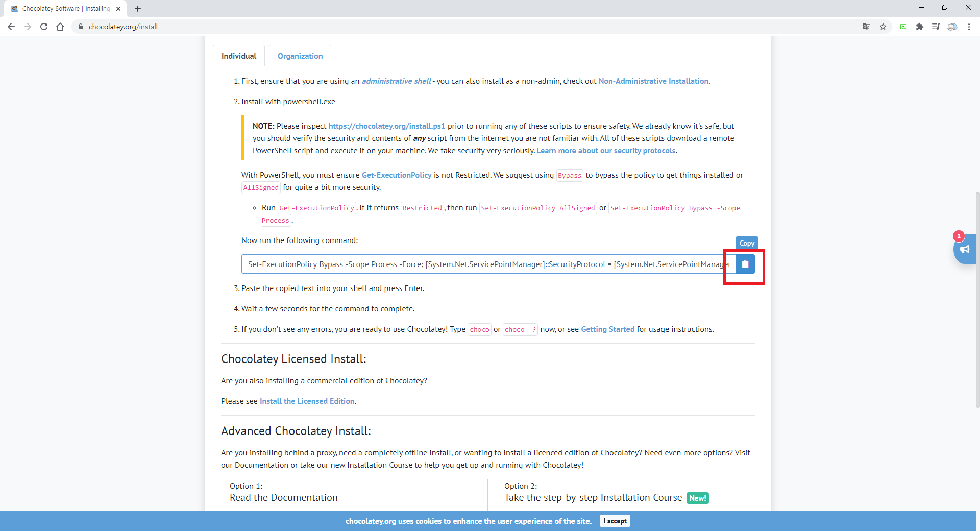Open the media control playlist icon
Viewport: 980px width, 531px height.
936,27
